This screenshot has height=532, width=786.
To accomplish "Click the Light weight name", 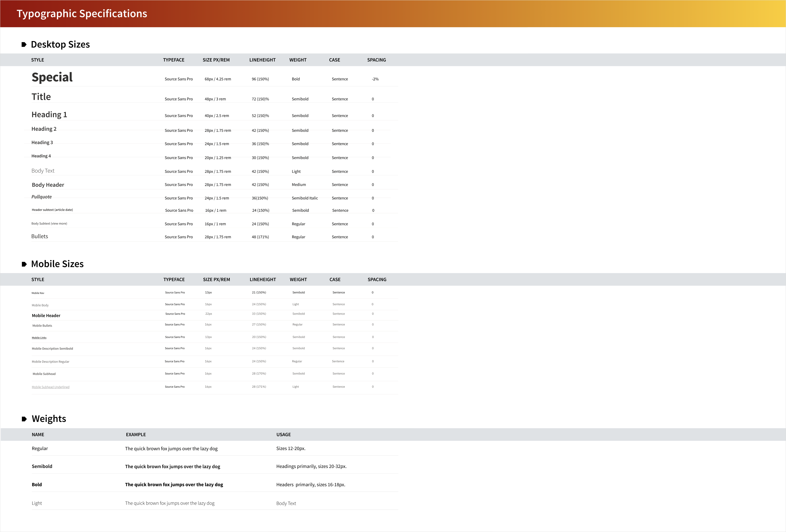I will pyautogui.click(x=37, y=503).
